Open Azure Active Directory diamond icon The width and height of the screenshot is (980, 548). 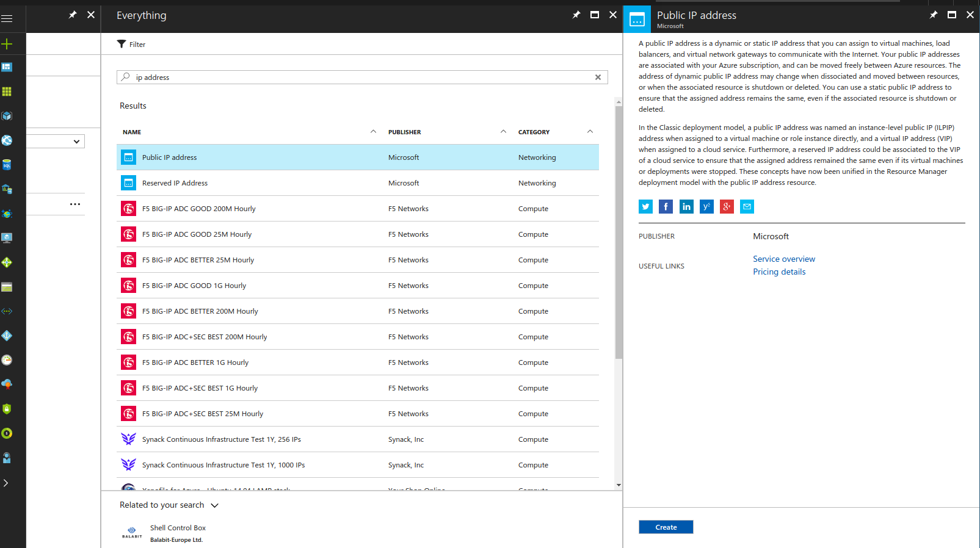click(x=7, y=336)
